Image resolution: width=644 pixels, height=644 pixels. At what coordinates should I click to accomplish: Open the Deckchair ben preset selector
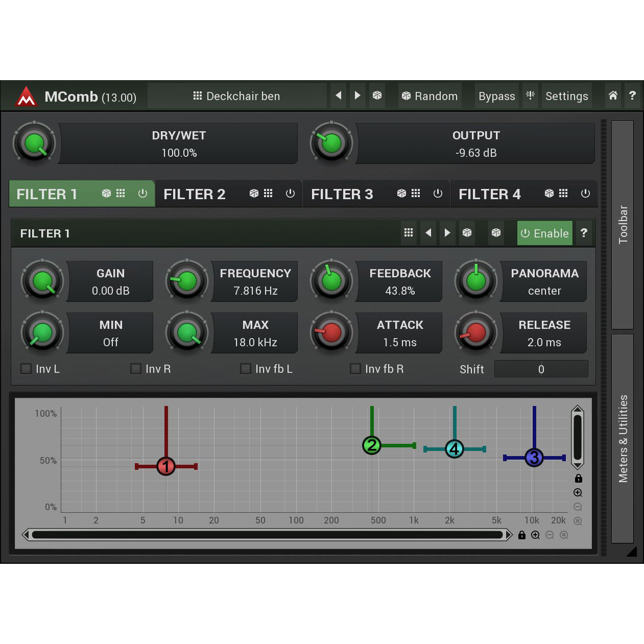236,96
